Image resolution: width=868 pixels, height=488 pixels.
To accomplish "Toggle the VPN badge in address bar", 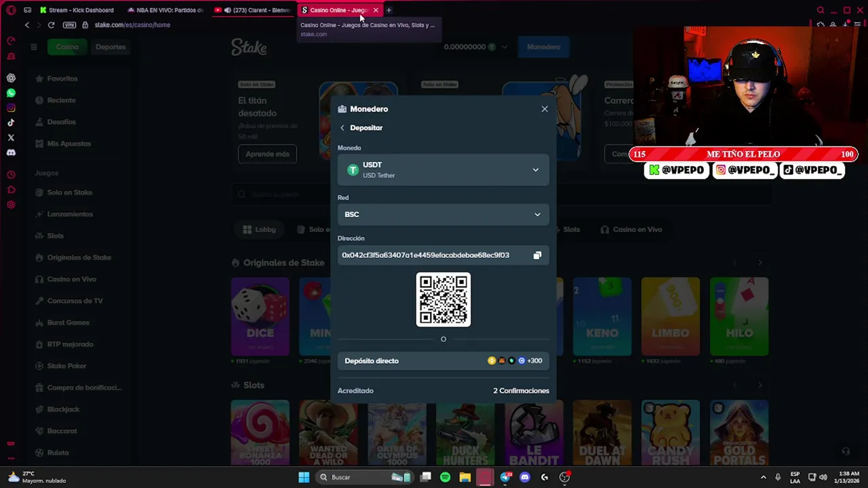I will [69, 25].
